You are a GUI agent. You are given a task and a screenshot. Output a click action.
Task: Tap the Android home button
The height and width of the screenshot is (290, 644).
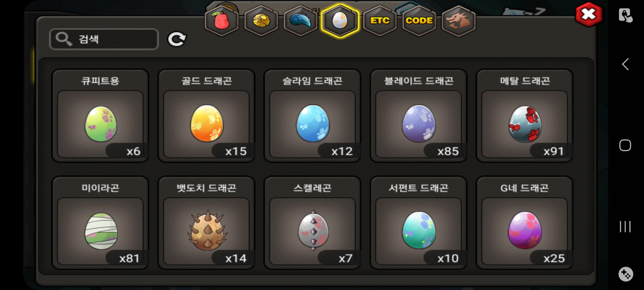[x=625, y=145]
